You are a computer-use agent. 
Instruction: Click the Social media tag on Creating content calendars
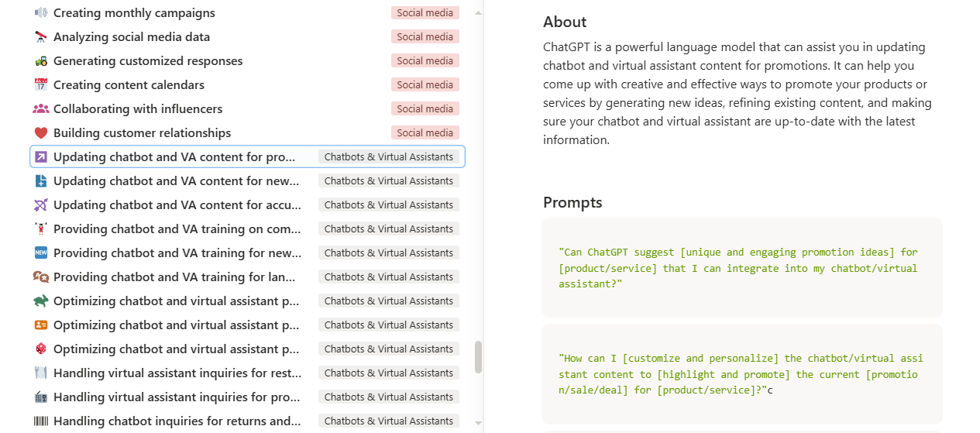425,85
